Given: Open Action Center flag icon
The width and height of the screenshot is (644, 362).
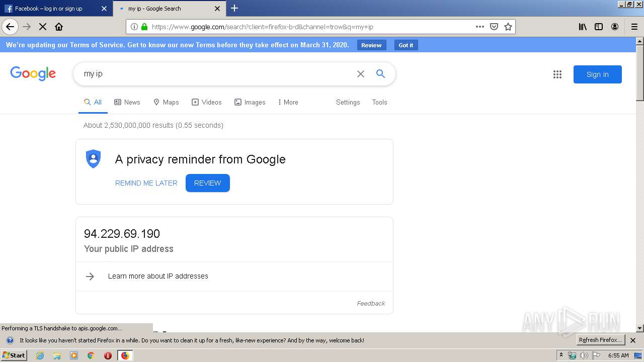Looking at the screenshot, I should [x=596, y=355].
